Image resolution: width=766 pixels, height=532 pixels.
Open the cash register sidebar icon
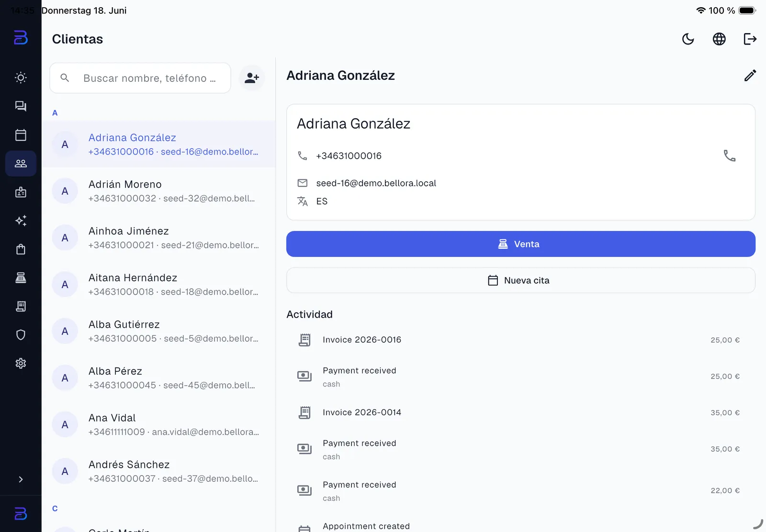click(21, 277)
